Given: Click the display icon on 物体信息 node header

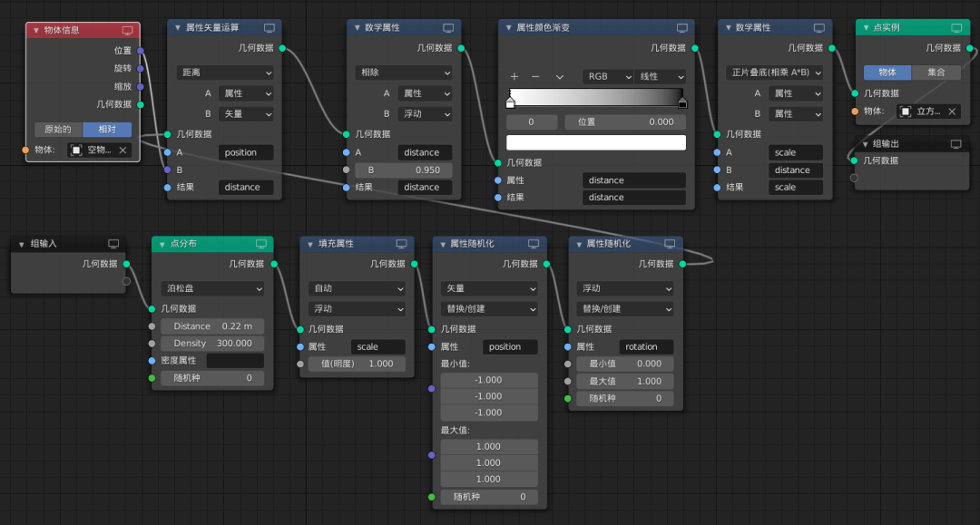Looking at the screenshot, I should pyautogui.click(x=130, y=30).
